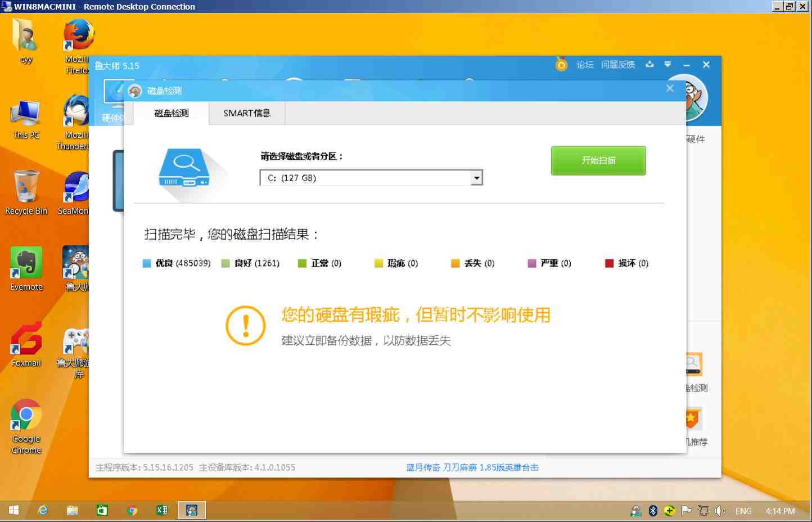The image size is (812, 522).
Task: Click the 鲁大师 5.15 window title
Action: pos(117,66)
